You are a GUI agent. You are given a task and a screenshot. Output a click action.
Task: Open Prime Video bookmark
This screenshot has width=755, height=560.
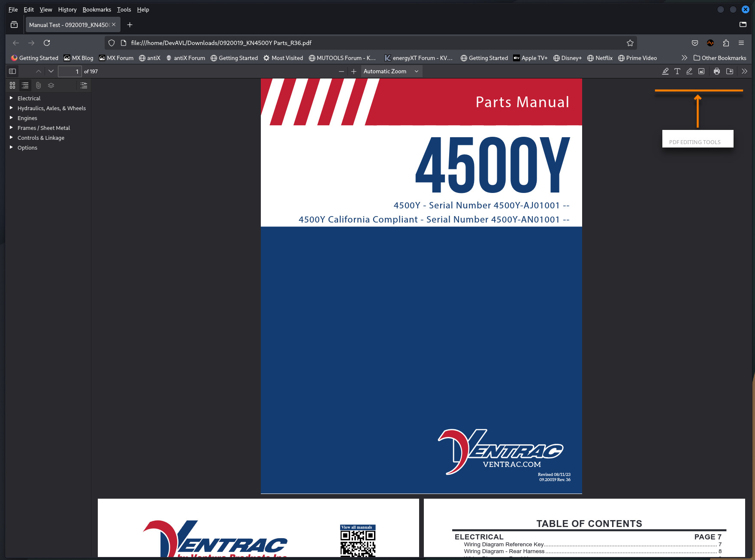point(637,58)
